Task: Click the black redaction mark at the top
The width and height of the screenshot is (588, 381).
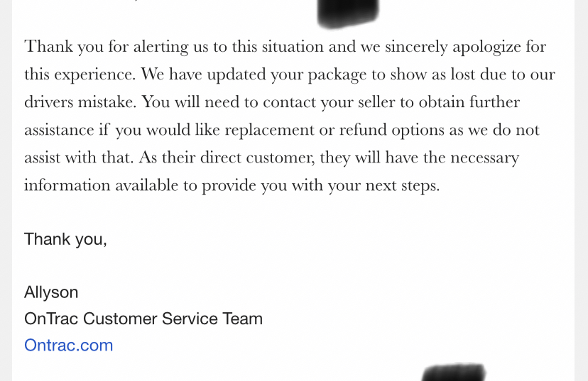Action: tap(348, 13)
